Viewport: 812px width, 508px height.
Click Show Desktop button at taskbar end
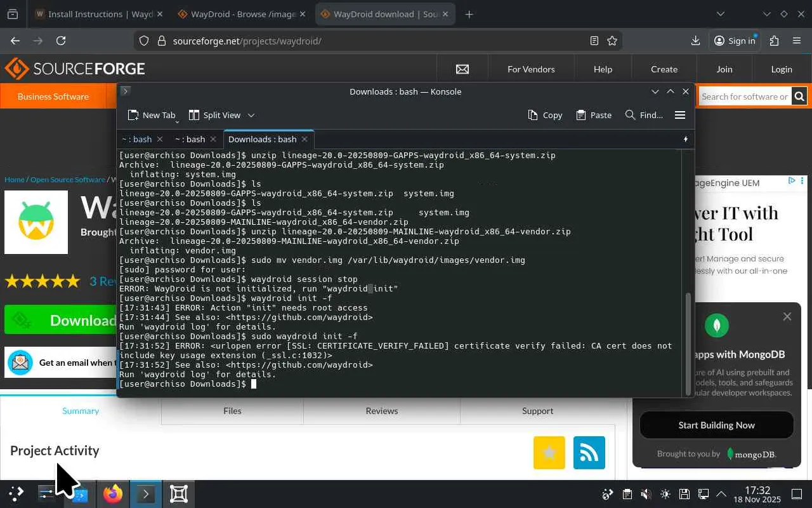click(797, 494)
